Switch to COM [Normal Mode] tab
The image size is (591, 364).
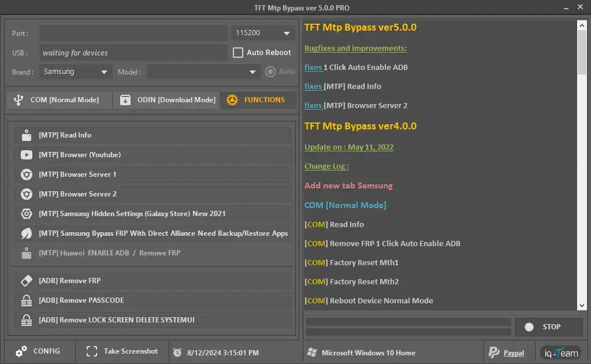click(58, 100)
